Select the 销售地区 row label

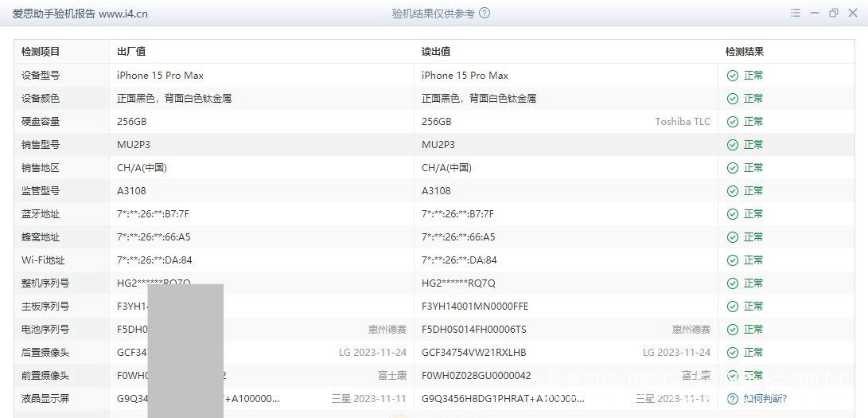click(41, 168)
